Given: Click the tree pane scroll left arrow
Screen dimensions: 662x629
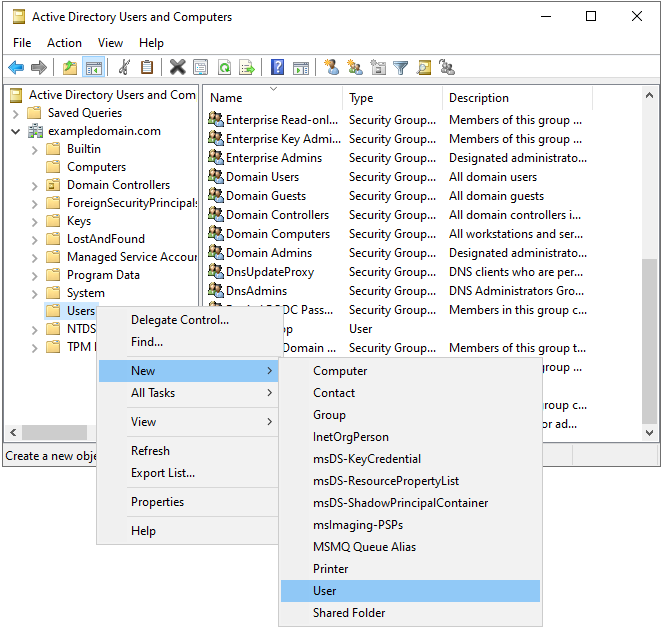Looking at the screenshot, I should [x=13, y=432].
